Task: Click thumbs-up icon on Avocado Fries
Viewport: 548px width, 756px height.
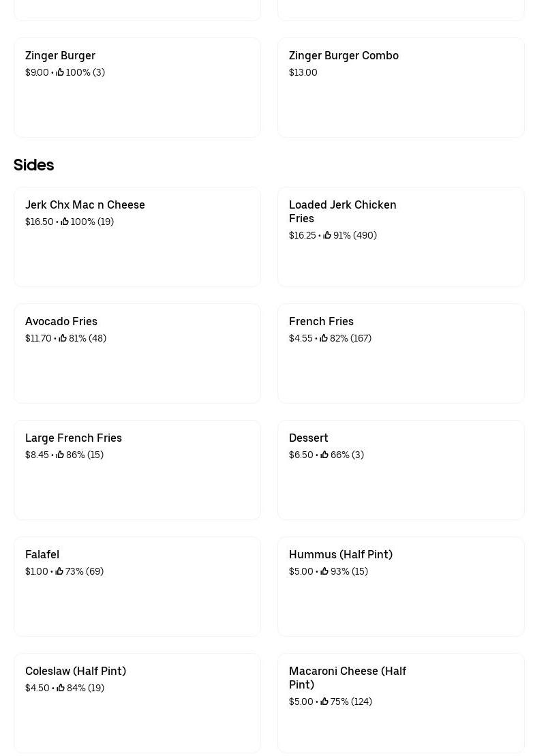Action: pyautogui.click(x=63, y=338)
